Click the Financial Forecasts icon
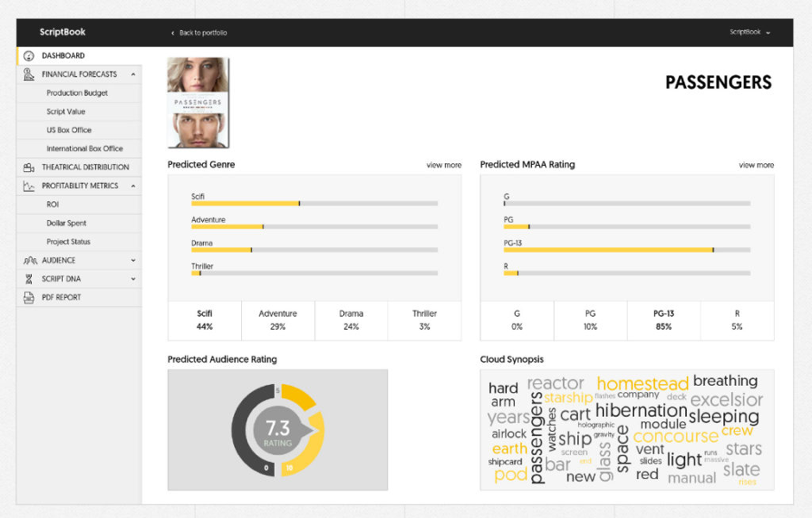This screenshot has height=518, width=812. pyautogui.click(x=29, y=74)
